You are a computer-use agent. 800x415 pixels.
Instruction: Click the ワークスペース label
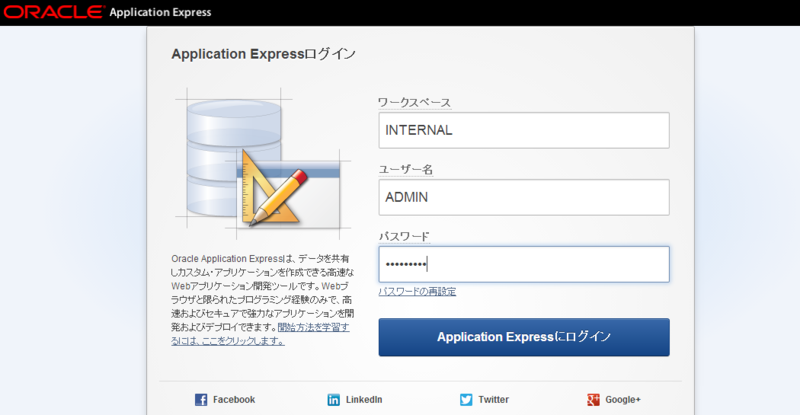click(414, 103)
